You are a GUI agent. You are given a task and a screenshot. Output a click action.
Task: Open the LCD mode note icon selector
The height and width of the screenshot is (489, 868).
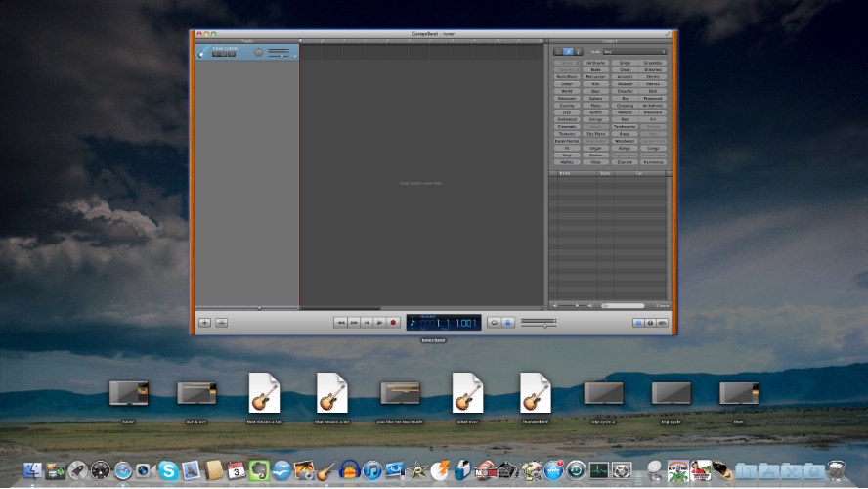coord(413,322)
